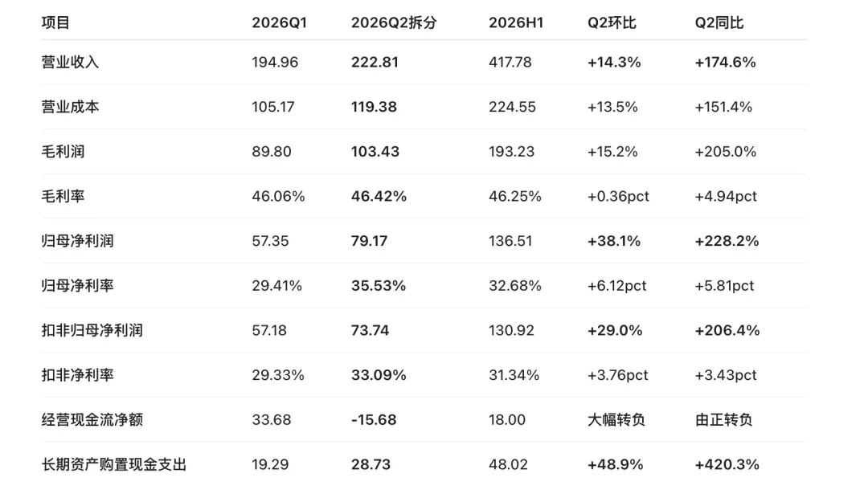Click the 项目 column header
This screenshot has width=868, height=498.
[x=55, y=22]
